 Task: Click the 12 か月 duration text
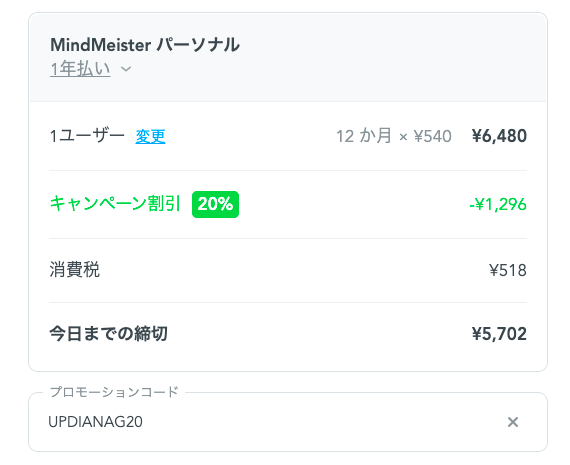click(364, 136)
